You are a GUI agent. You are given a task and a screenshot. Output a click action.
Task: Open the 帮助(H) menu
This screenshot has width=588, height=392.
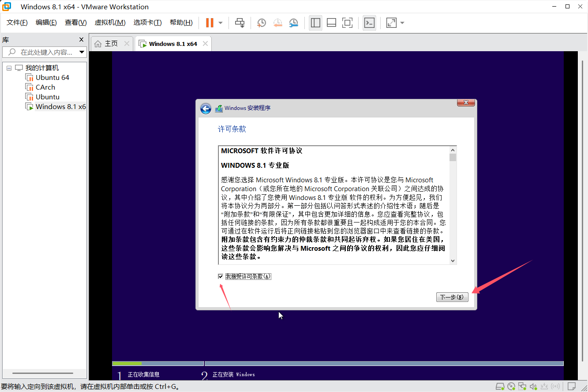tap(181, 23)
